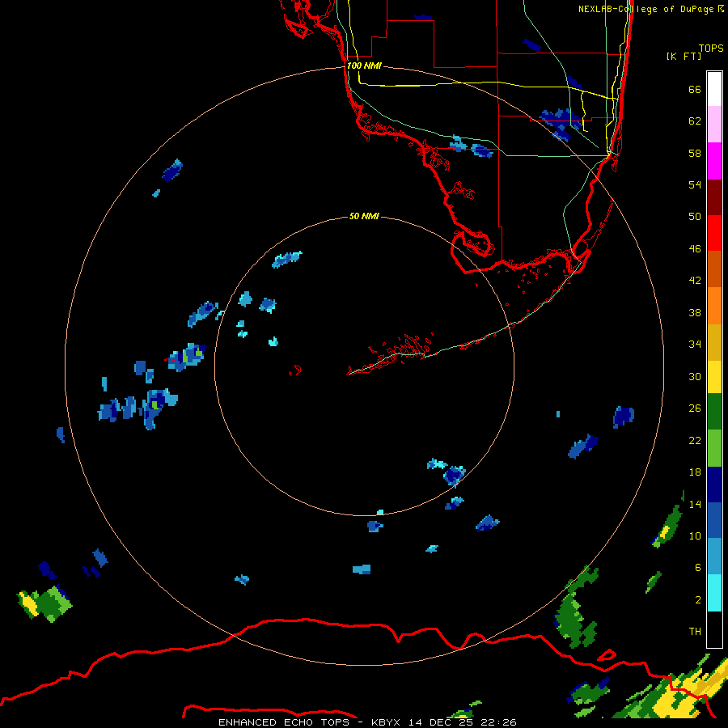Viewport: 728px width, 728px height.
Task: Click the light pink legend swatch
Action: click(x=714, y=125)
